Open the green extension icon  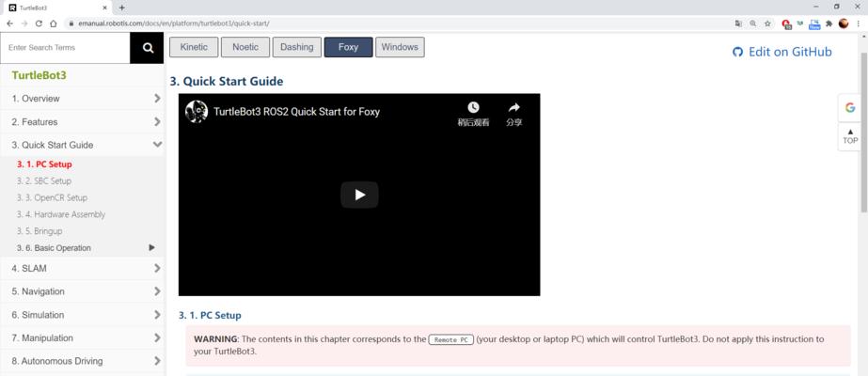800,23
